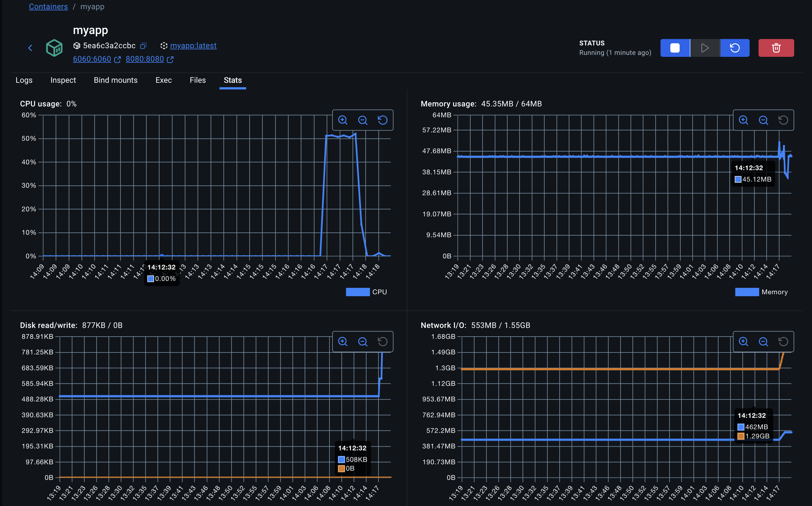812x506 pixels.
Task: Switch to the Exec tab
Action: click(163, 80)
